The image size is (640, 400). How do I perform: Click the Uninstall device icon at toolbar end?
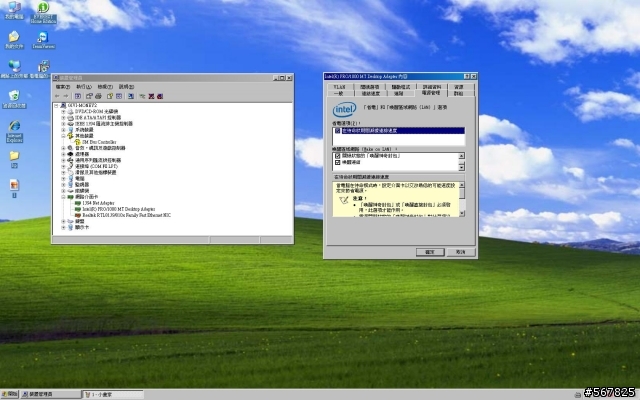[160, 96]
